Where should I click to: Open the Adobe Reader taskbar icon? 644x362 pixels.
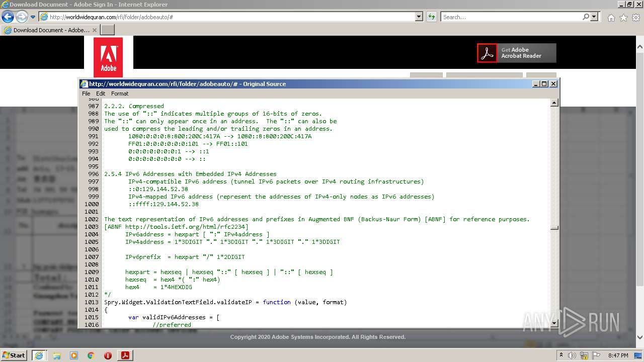point(125,355)
